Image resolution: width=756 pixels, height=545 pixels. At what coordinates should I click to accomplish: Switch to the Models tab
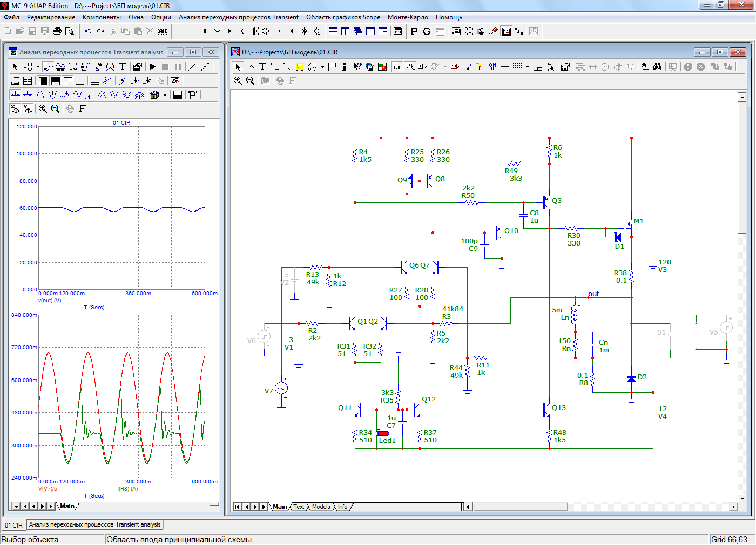click(321, 507)
